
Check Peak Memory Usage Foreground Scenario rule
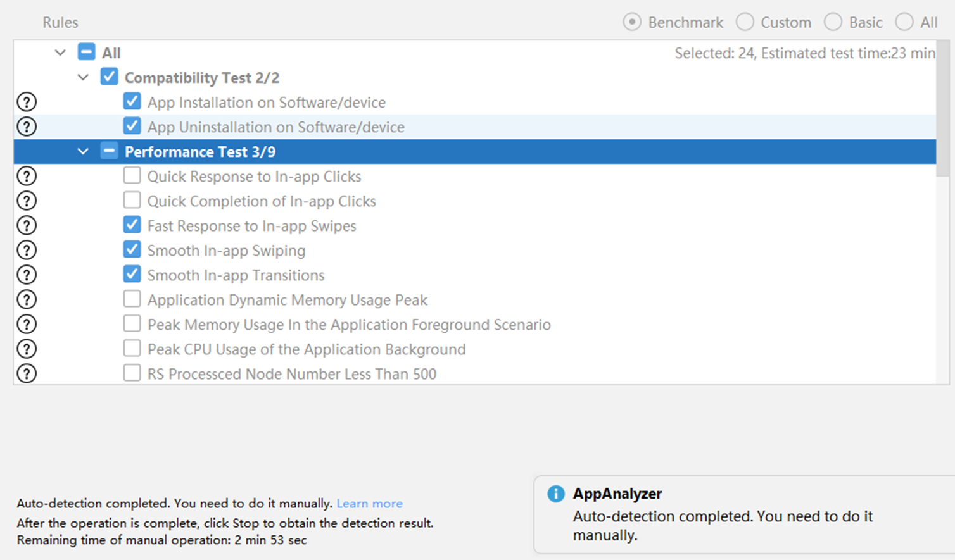(x=132, y=323)
